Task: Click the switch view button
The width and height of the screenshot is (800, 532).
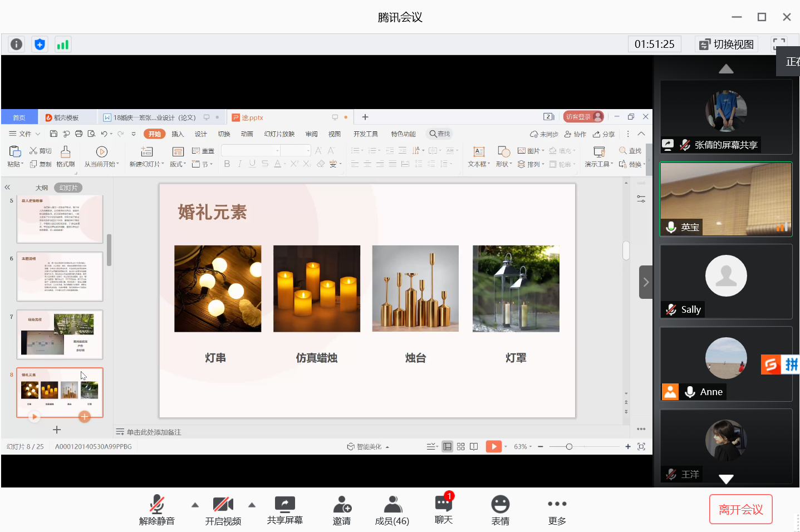Action: 727,45
